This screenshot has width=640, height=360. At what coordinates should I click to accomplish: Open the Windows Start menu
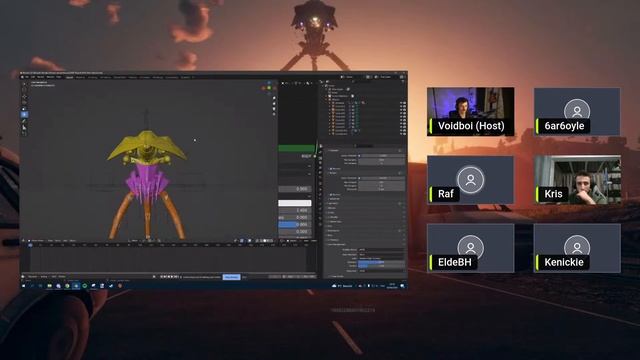pyautogui.click(x=24, y=286)
